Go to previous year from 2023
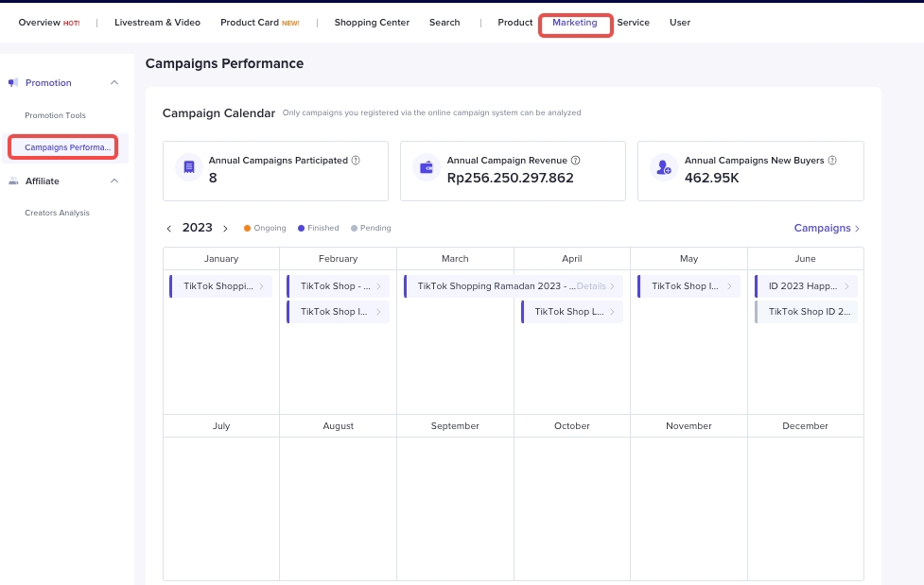 (169, 229)
